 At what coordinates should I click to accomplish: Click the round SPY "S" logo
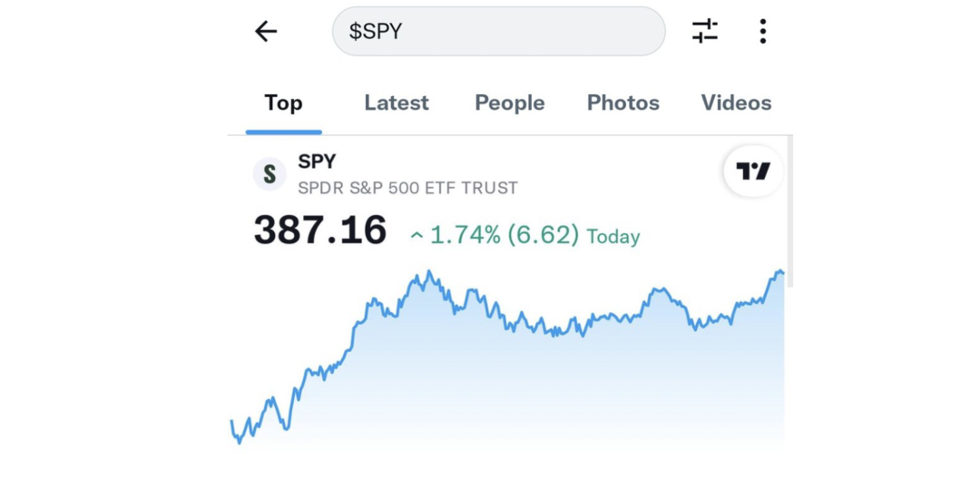[269, 173]
